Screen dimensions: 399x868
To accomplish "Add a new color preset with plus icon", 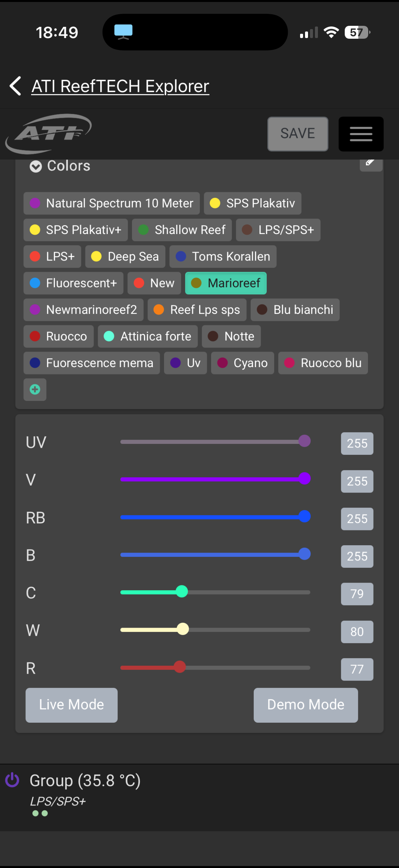I will pyautogui.click(x=35, y=390).
